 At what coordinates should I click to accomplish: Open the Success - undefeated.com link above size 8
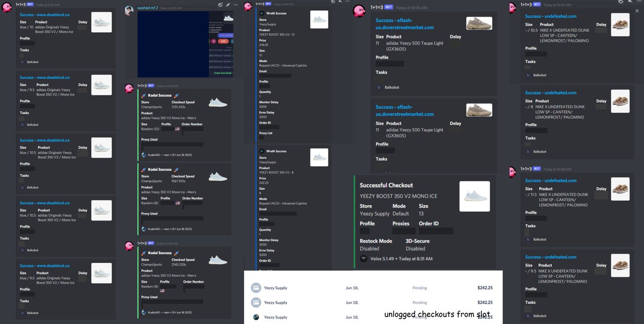point(551,93)
